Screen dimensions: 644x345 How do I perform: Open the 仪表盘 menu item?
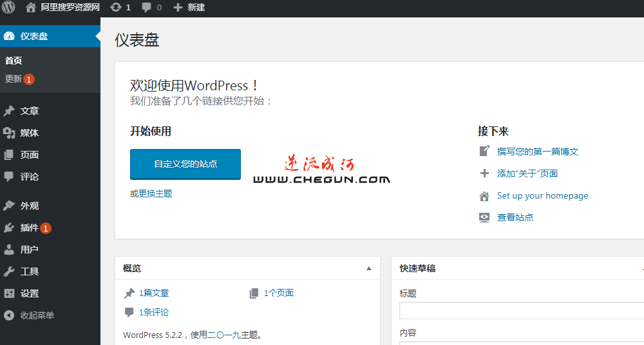pyautogui.click(x=50, y=36)
